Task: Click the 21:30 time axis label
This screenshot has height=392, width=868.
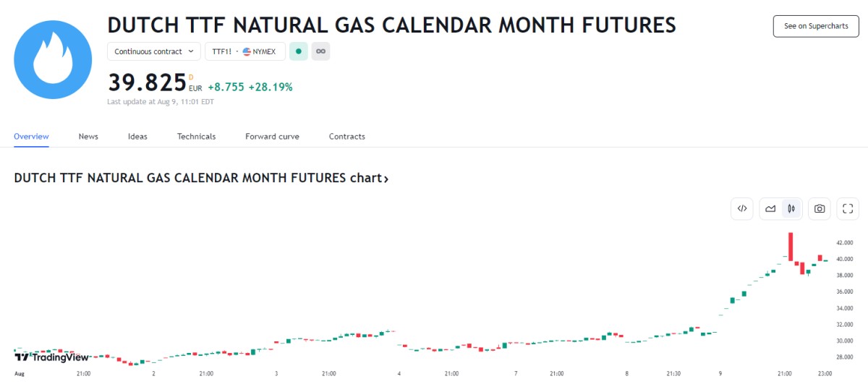Action: [673, 374]
